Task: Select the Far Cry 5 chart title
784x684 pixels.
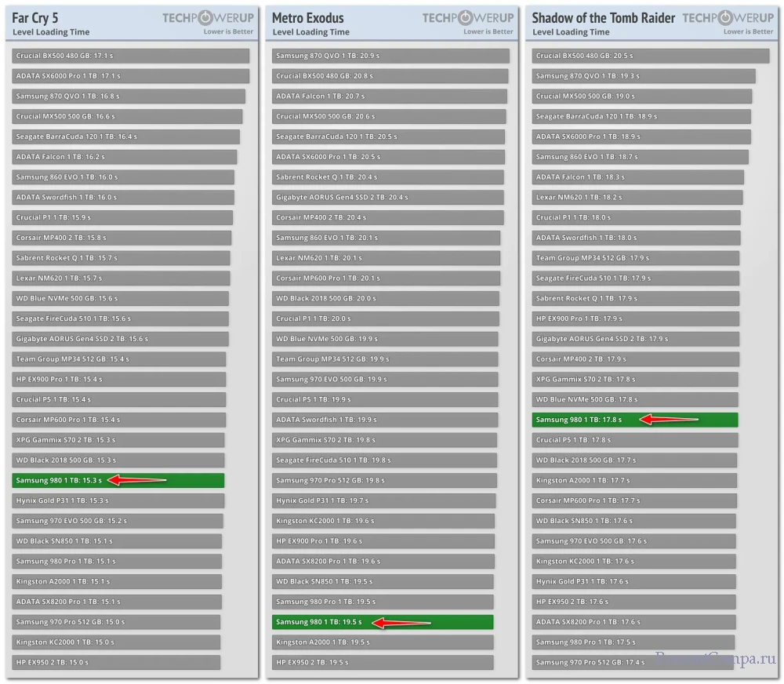Action: [x=35, y=18]
